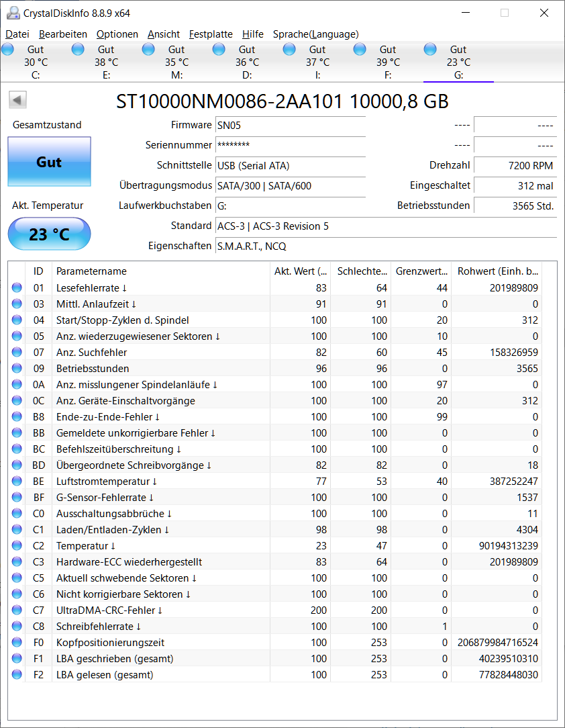Select the Hardware-ECC wiederhergestellt row name

130,562
